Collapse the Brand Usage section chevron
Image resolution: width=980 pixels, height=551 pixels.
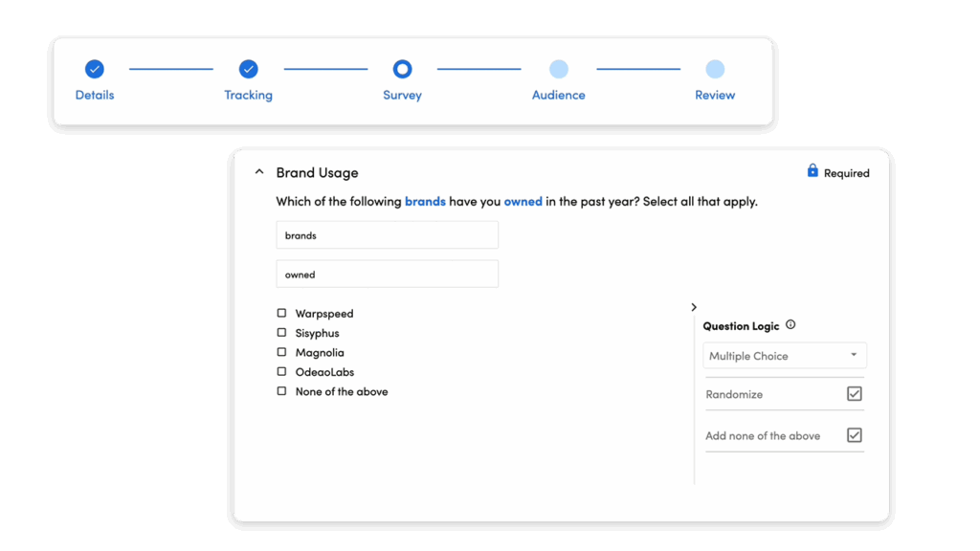pos(259,172)
